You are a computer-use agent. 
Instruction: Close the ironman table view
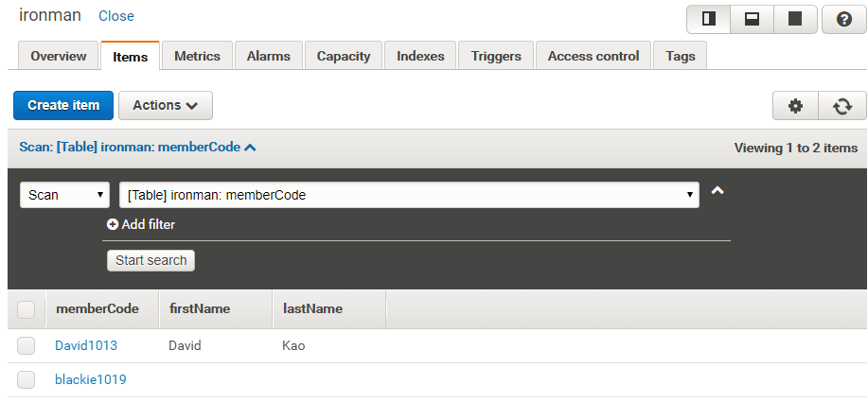pyautogui.click(x=116, y=16)
